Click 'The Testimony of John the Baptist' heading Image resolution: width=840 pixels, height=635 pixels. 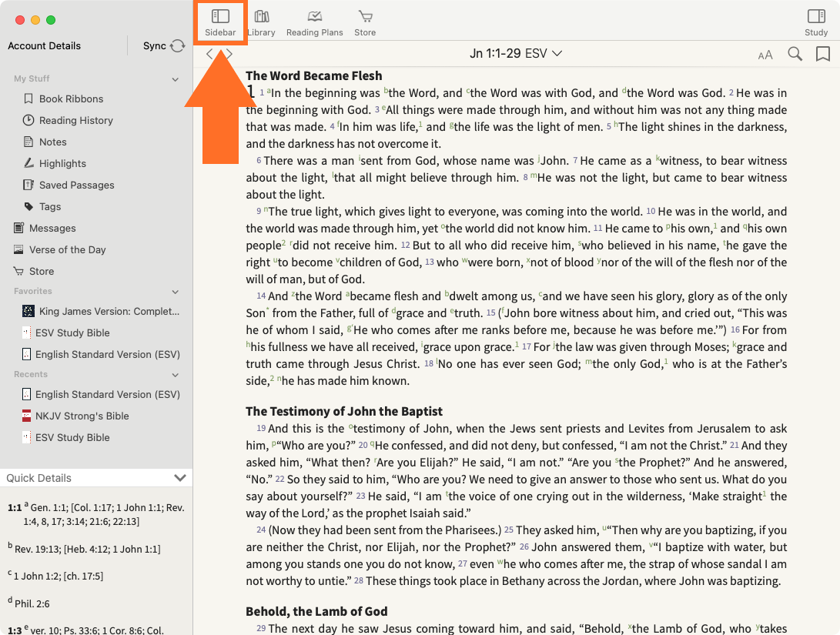click(344, 411)
